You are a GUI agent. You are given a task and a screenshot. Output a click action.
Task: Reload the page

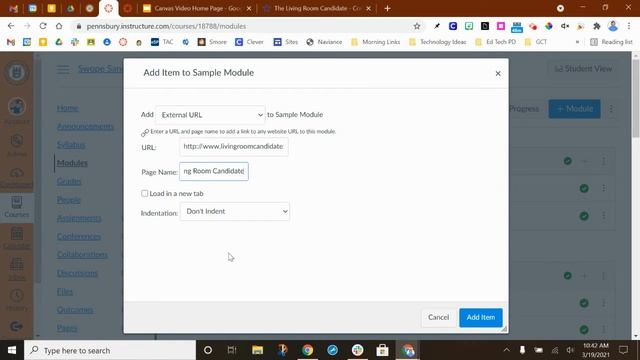[43, 26]
